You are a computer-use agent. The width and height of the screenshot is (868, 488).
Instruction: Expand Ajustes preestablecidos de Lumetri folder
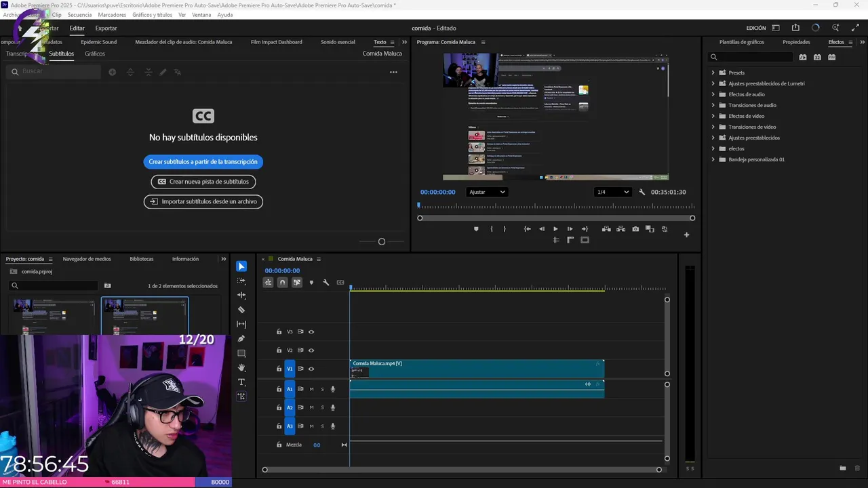point(713,83)
